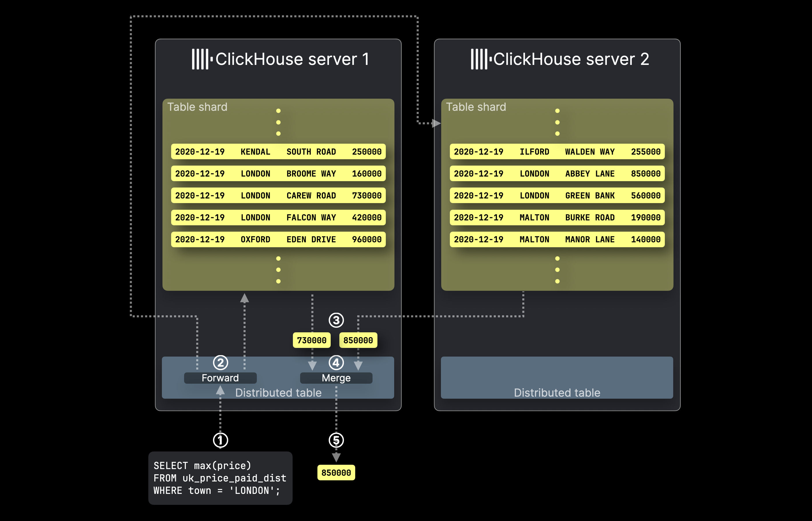
Task: Click the circled step 1 marker
Action: tap(220, 440)
